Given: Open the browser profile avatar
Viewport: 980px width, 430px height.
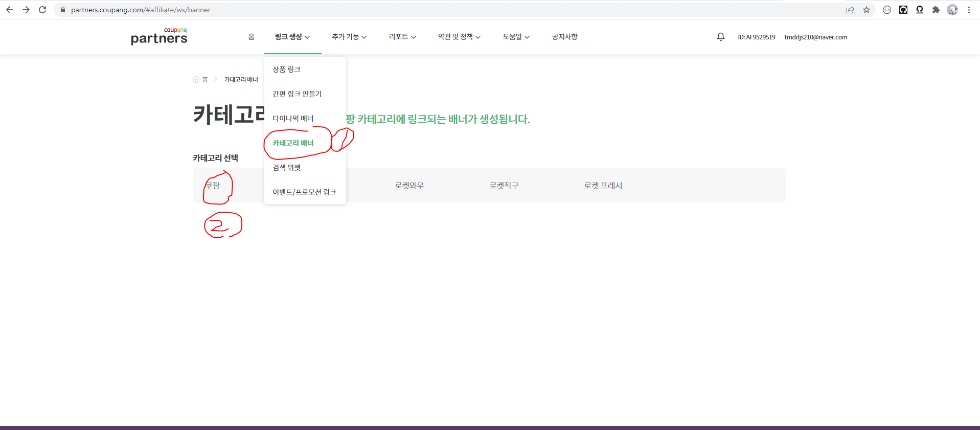Looking at the screenshot, I should [x=952, y=10].
